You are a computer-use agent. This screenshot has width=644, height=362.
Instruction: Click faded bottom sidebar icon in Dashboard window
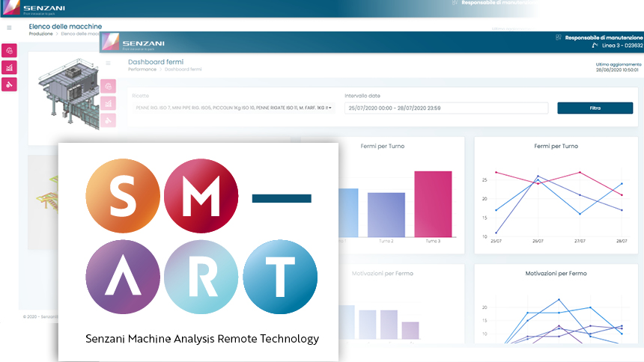[x=108, y=120]
